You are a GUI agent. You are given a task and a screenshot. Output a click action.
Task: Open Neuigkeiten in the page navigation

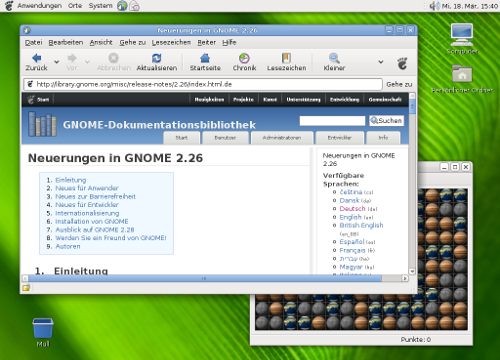pos(209,99)
